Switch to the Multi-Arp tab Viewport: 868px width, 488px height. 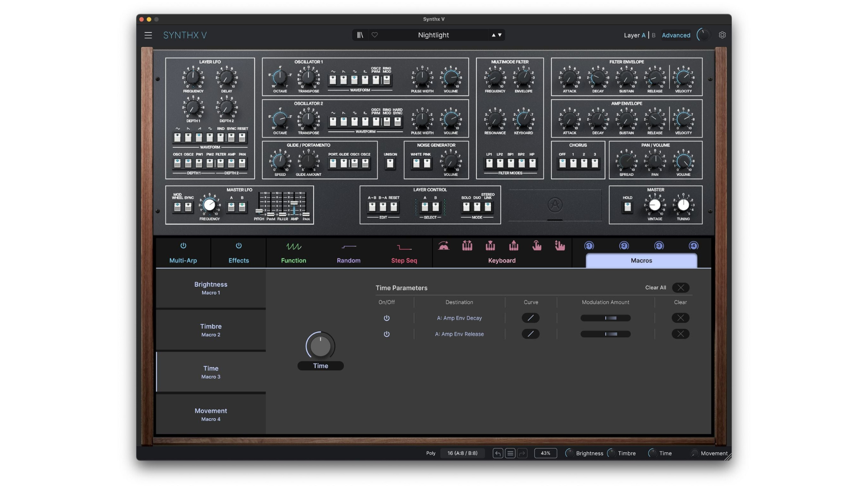183,260
